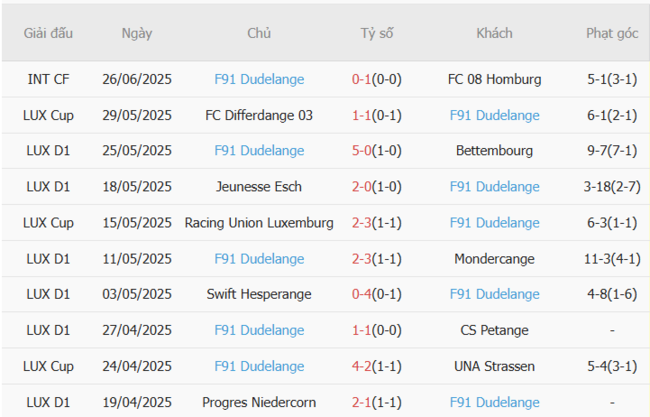Image resolution: width=650 pixels, height=417 pixels.
Task: Click the 3-18(2-7) corner kick stat
Action: 612,186
